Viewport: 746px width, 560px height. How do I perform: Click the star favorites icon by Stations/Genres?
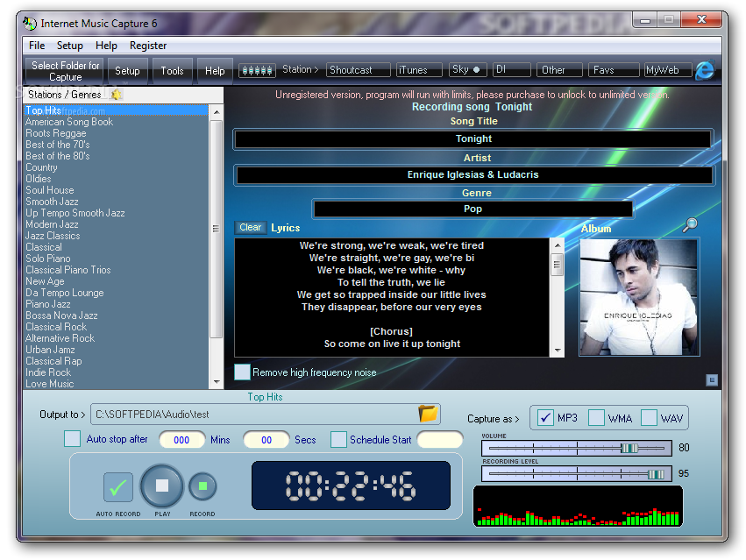point(116,94)
